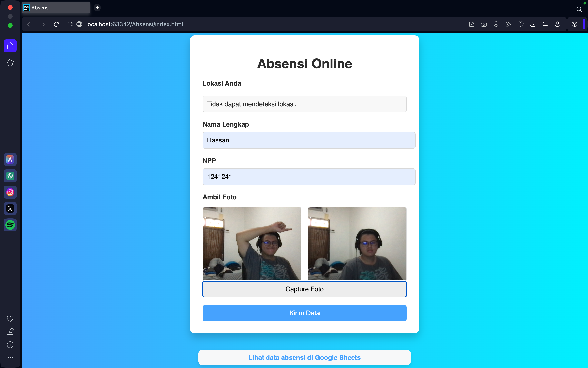588x368 pixels.
Task: Open downloads toolbar icon
Action: click(533, 24)
